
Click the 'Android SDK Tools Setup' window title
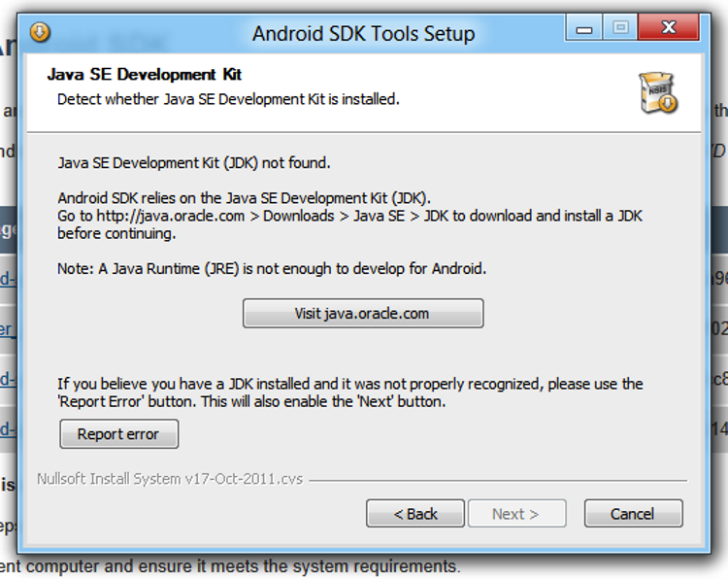[x=364, y=34]
